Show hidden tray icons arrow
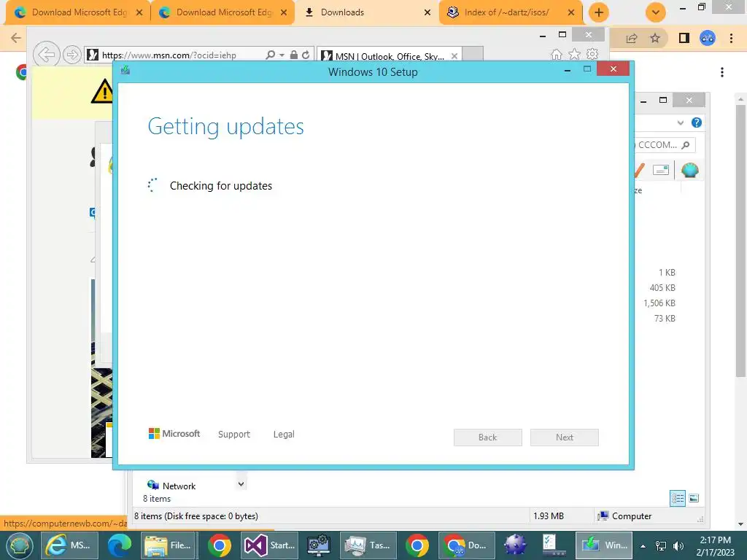Viewport: 747px width, 560px height. [x=643, y=546]
